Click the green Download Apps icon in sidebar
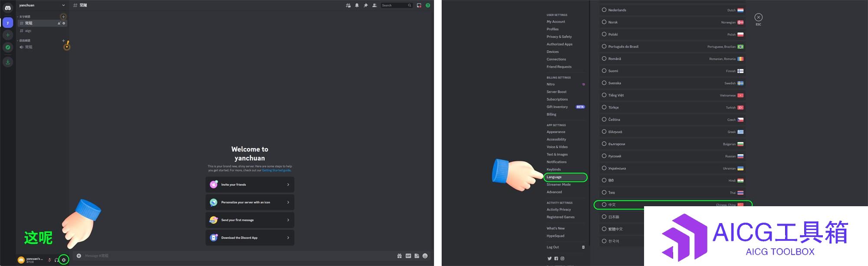 tap(8, 62)
